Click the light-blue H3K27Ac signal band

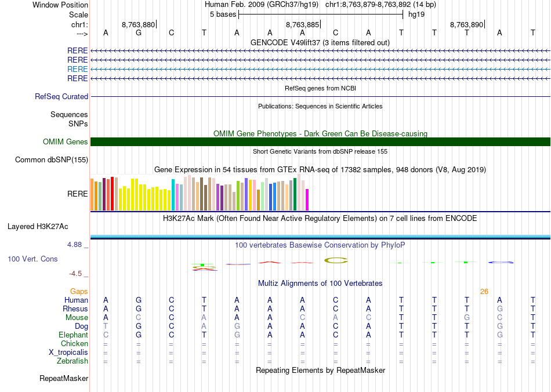pos(320,237)
